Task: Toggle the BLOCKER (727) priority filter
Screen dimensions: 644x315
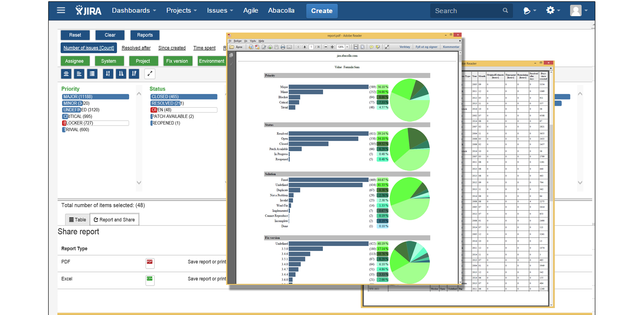Action: pos(95,123)
